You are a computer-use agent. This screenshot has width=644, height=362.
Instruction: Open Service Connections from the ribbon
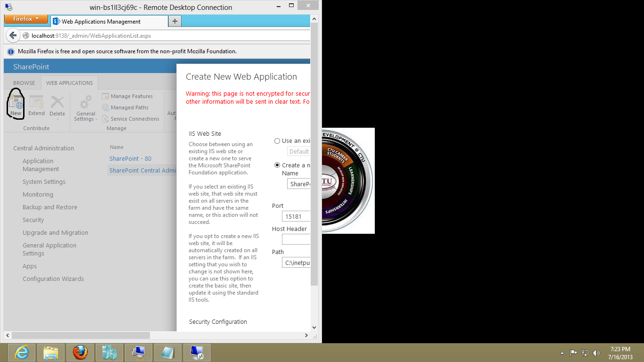point(131,119)
